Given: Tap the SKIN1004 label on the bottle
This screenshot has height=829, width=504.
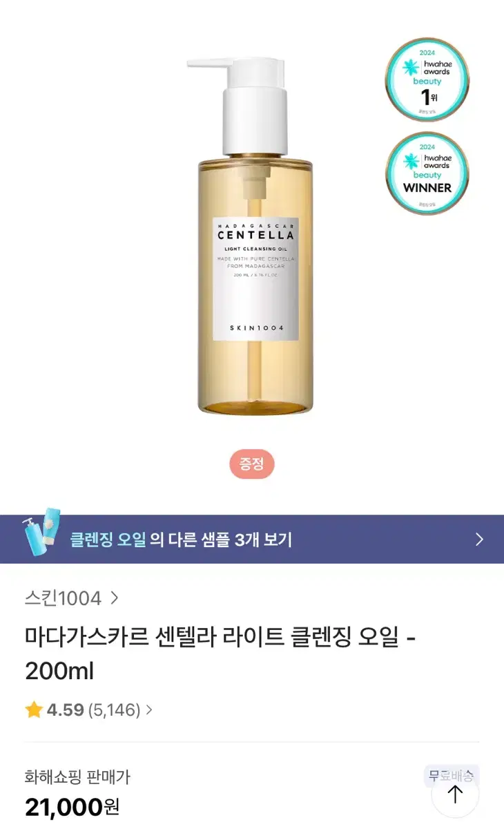Looking at the screenshot, I should (255, 327).
